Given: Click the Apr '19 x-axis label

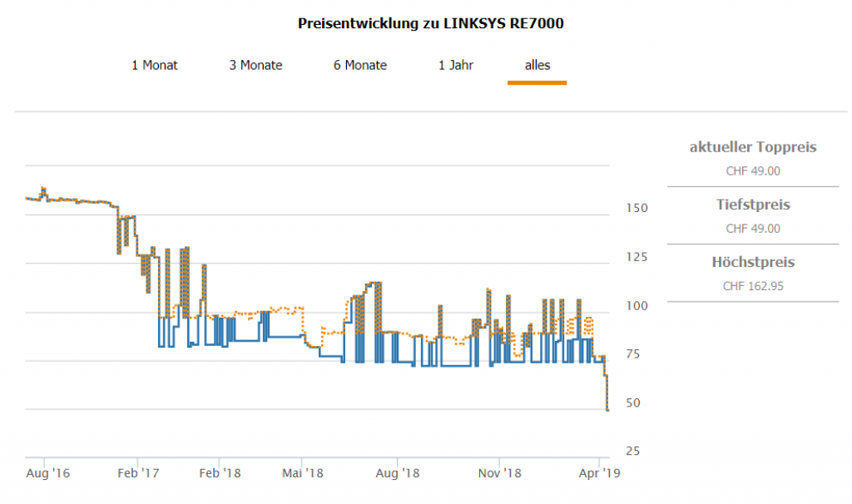Looking at the screenshot, I should (599, 473).
